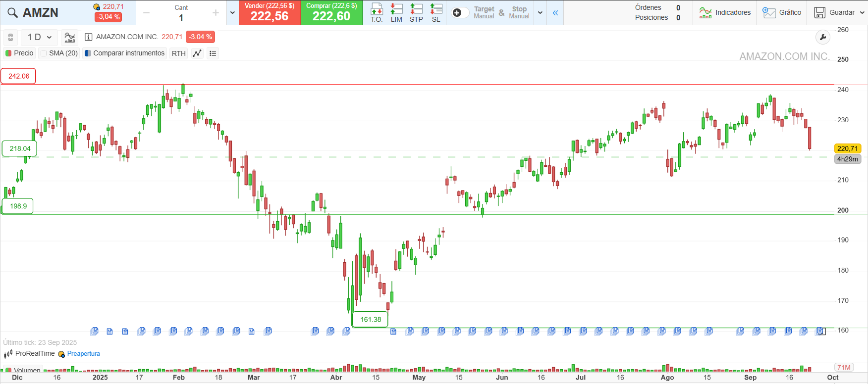The height and width of the screenshot is (384, 868).
Task: Enable the SMA (20) checkbox
Action: (x=44, y=53)
